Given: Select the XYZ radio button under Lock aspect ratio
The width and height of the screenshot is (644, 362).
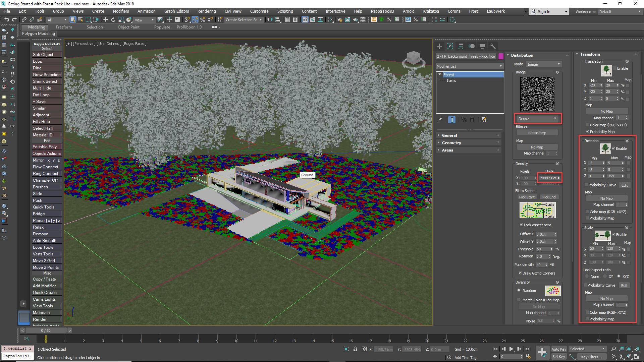Looking at the screenshot, I should [x=619, y=276].
